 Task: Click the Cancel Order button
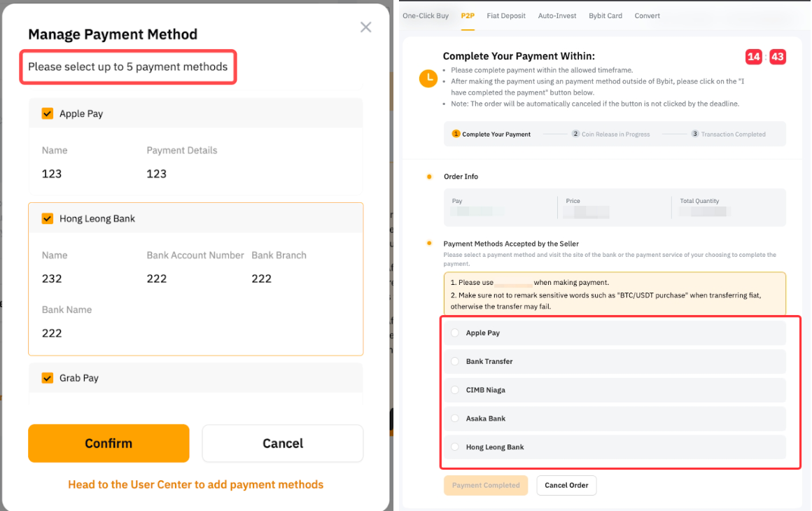[566, 485]
